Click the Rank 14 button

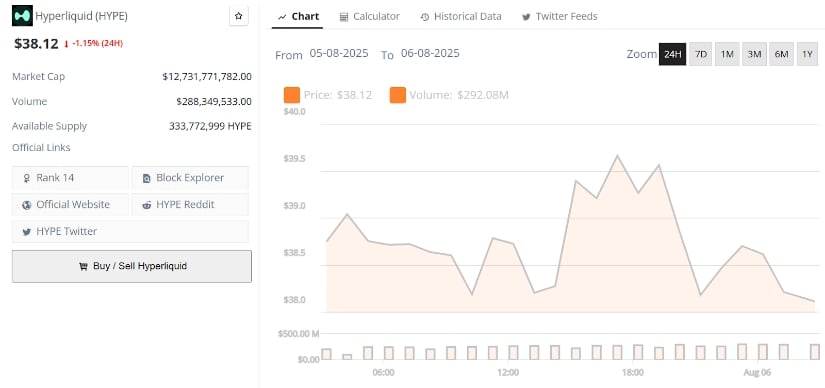(70, 178)
